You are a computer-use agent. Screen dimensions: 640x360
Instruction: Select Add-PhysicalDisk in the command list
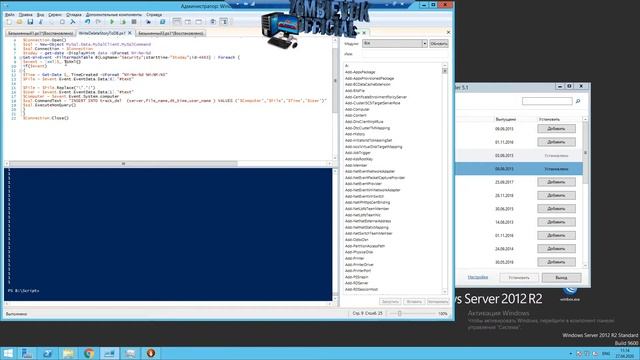click(359, 252)
